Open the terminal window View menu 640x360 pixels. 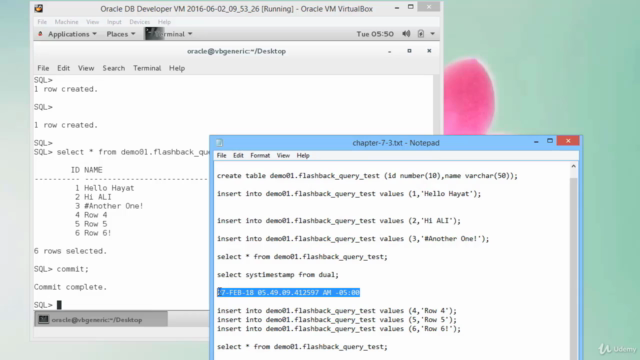pos(86,68)
